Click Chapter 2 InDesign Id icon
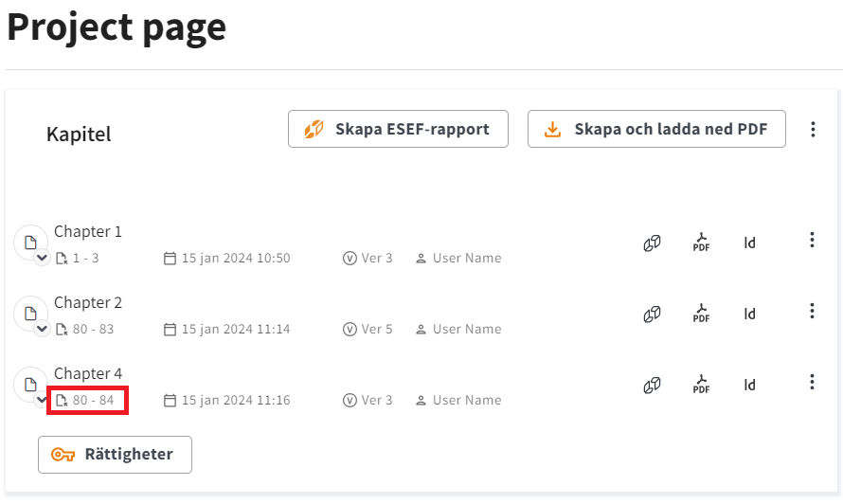843x504 pixels. click(749, 315)
